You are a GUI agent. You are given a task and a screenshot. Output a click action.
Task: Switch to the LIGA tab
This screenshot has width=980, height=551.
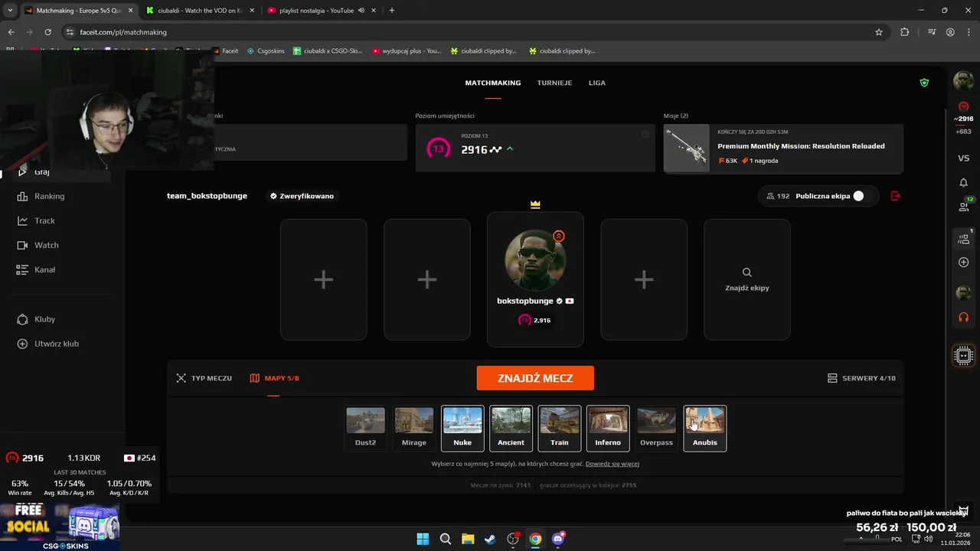(x=597, y=83)
